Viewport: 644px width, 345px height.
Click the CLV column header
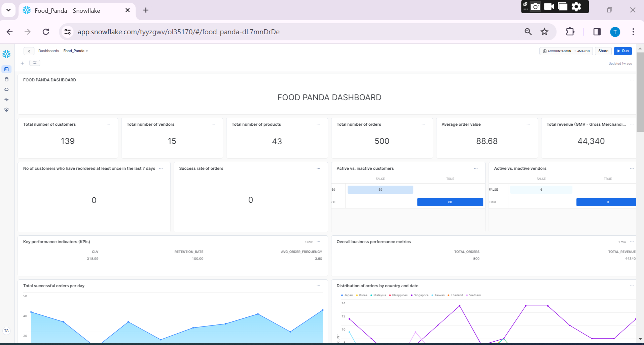click(x=95, y=252)
